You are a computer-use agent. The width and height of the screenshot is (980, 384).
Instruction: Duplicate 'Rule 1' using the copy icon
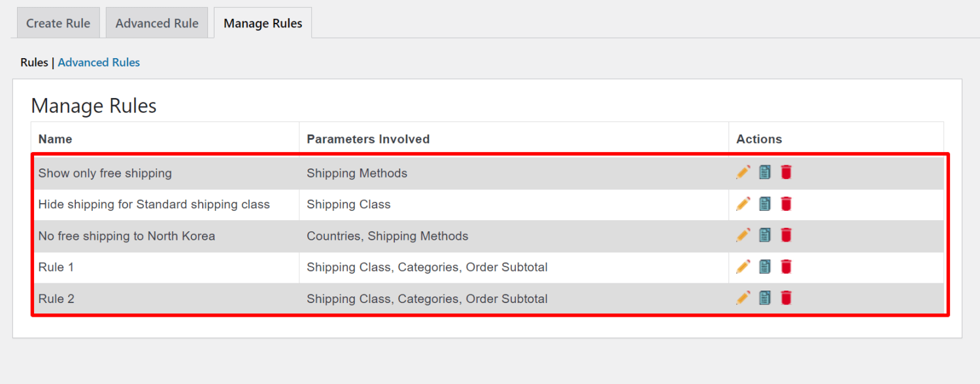[764, 266]
